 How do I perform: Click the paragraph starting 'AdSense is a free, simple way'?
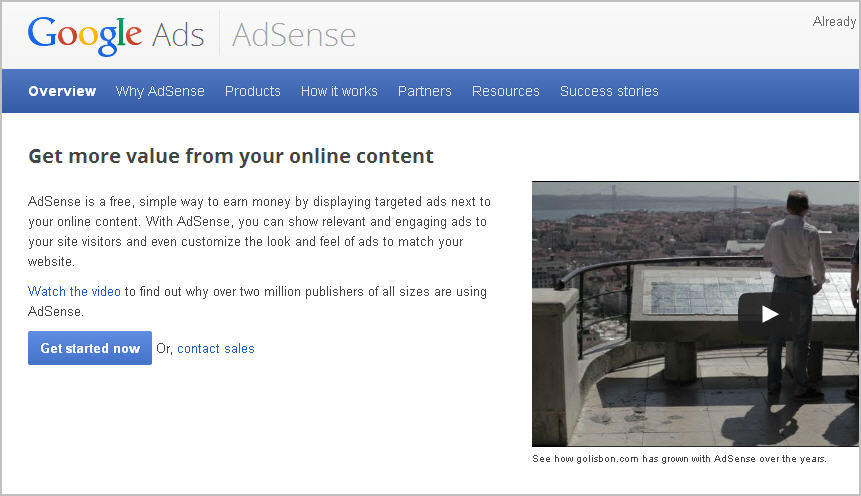coord(259,231)
